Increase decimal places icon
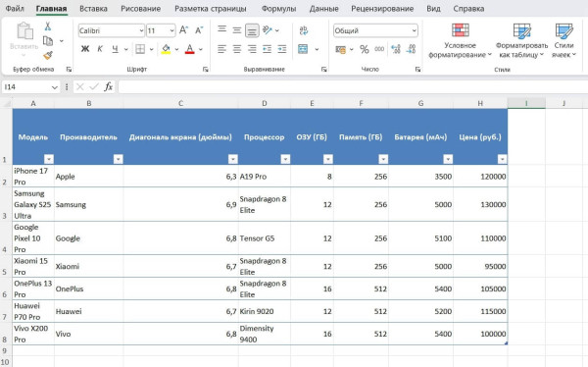588x367 pixels. coord(396,49)
